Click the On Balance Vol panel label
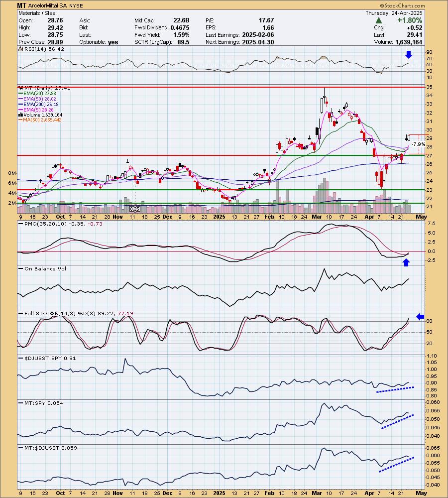This screenshot has height=498, width=448. [x=45, y=269]
